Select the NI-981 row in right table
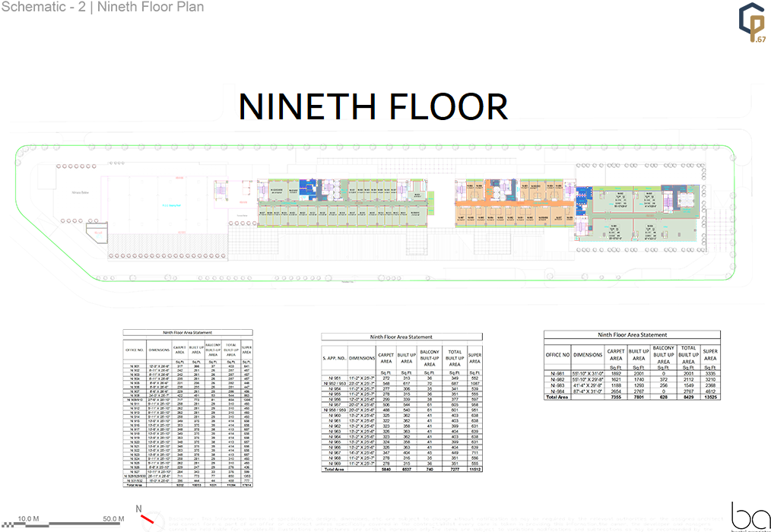771x532 pixels. click(632, 373)
